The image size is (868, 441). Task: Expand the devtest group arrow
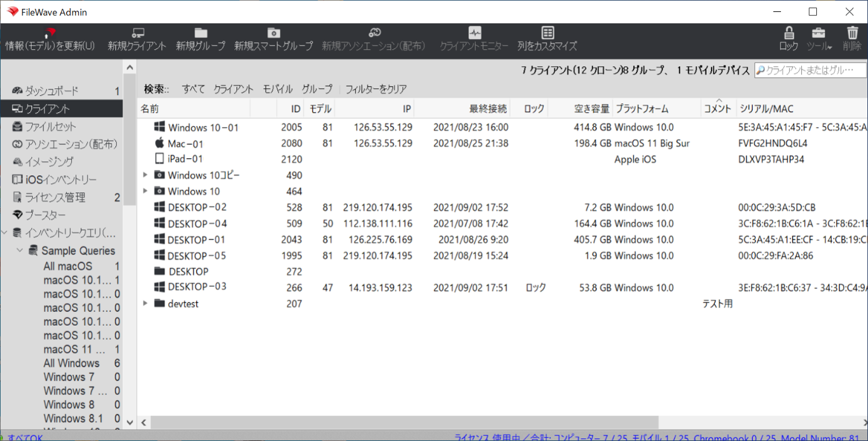click(145, 303)
